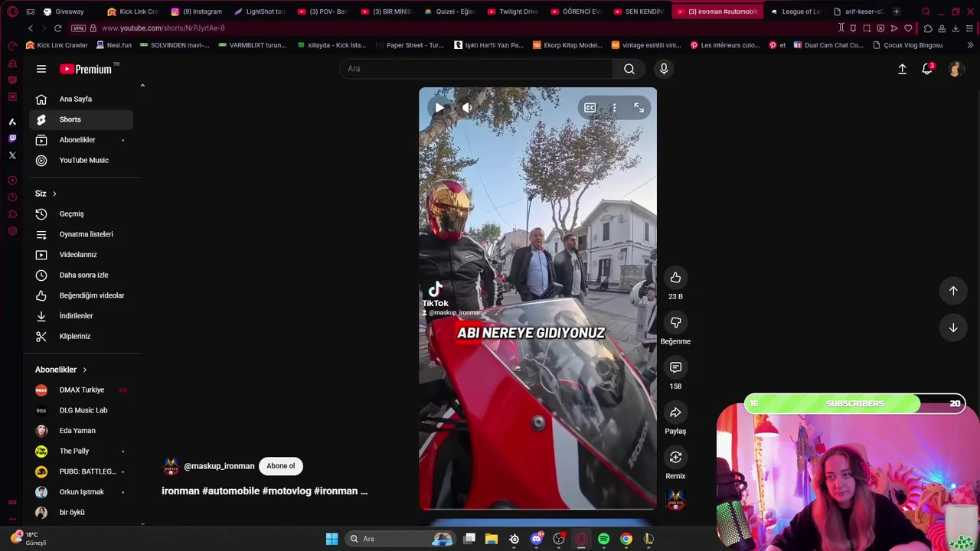Go to previous Short with up arrow

point(953,290)
